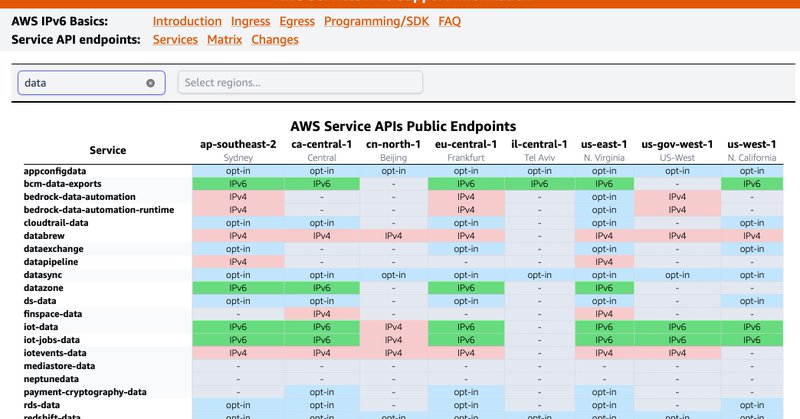Select the dataexchange service label

click(x=53, y=249)
